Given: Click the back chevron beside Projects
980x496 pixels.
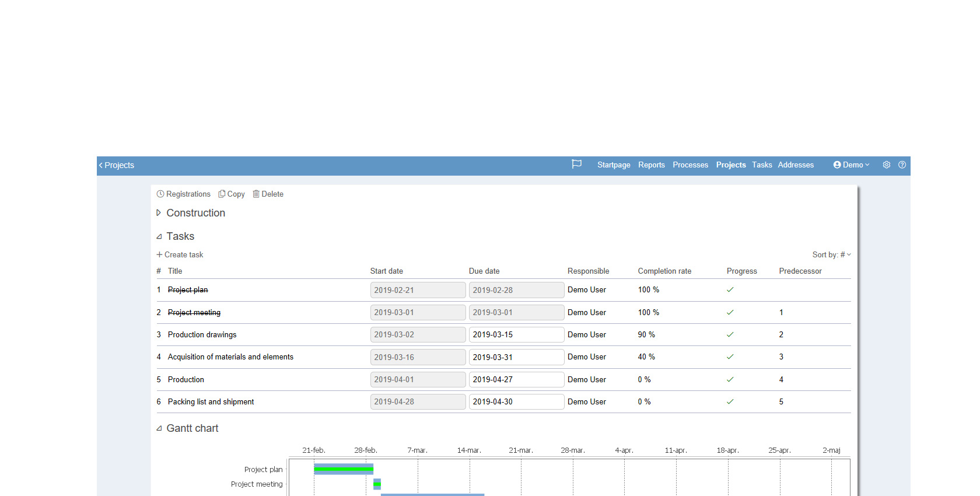Looking at the screenshot, I should point(101,165).
